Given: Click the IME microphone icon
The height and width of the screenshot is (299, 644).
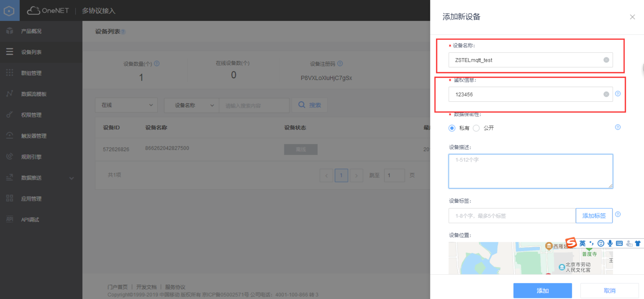Looking at the screenshot, I should click(x=610, y=244).
